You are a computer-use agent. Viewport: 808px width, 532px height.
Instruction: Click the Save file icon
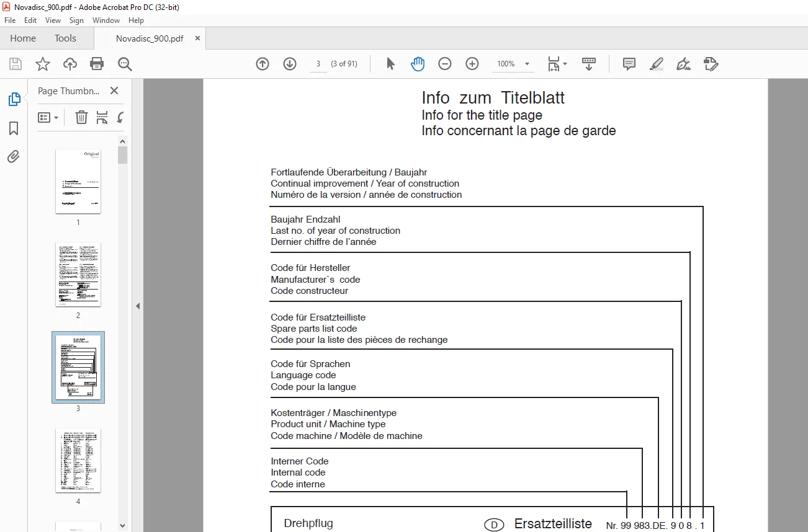(16, 64)
